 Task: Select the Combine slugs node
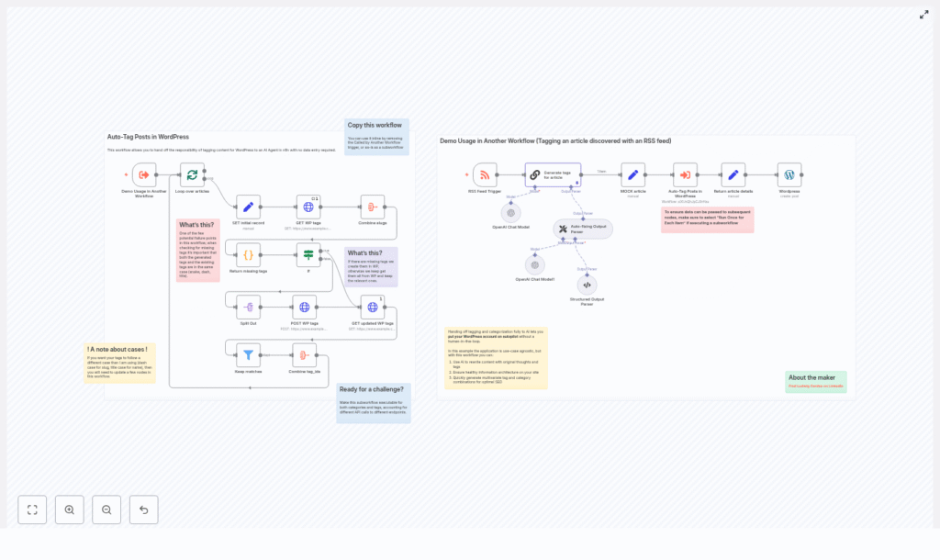372,207
